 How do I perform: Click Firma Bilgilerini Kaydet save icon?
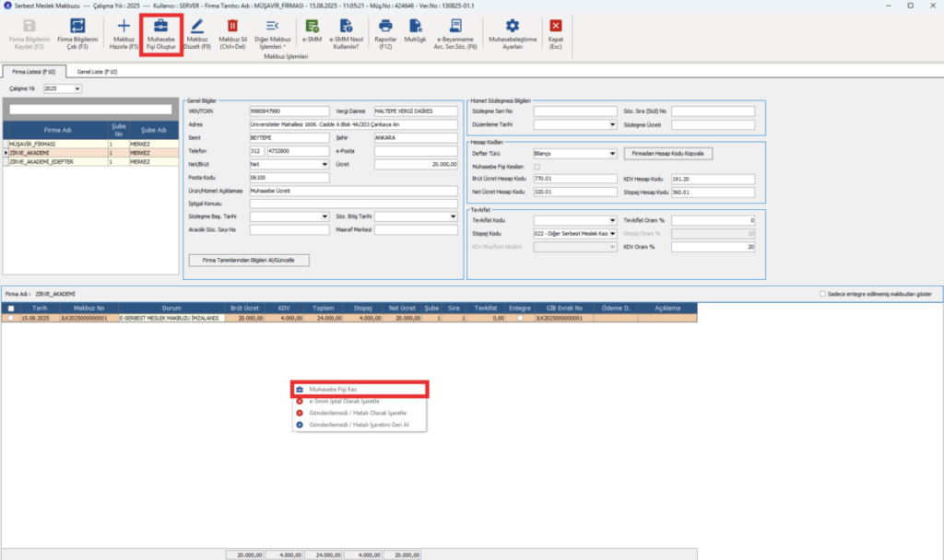29,26
